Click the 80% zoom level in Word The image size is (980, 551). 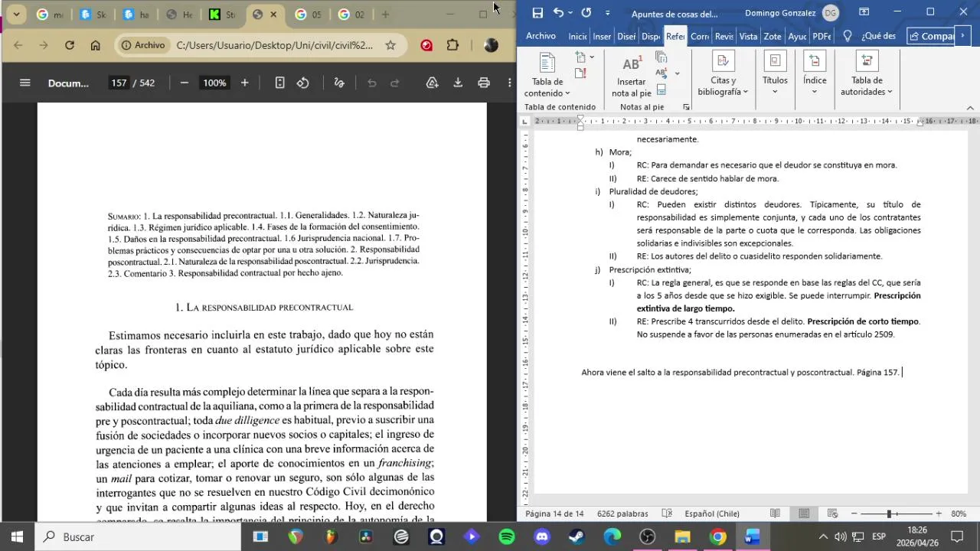coord(959,514)
